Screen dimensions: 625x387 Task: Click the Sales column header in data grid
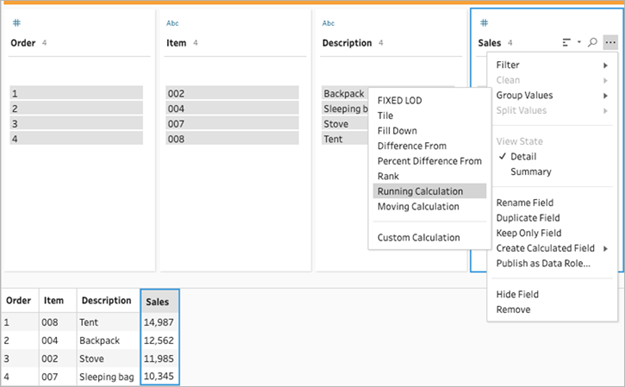[x=159, y=302]
